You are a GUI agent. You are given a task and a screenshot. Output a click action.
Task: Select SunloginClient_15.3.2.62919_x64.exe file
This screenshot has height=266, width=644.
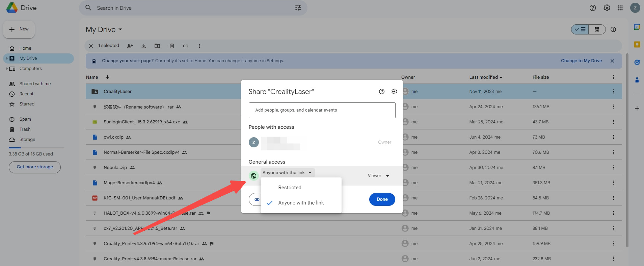tap(142, 122)
